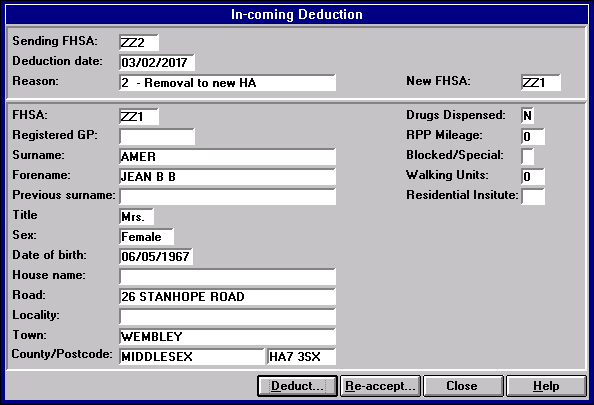Click the Title field showing Mrs.
Screen dimensions: 594x405
click(x=136, y=216)
